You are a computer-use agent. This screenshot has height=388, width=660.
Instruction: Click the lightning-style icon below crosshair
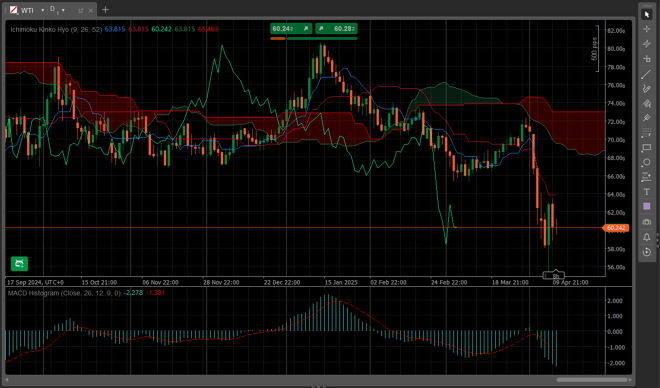click(647, 44)
